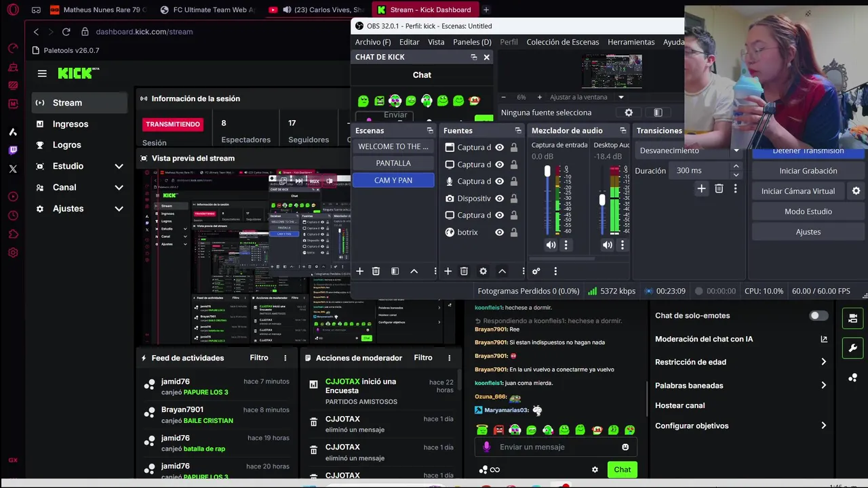Image resolution: width=868 pixels, height=488 pixels.
Task: Open Kick hamburger menu
Action: [x=42, y=74]
